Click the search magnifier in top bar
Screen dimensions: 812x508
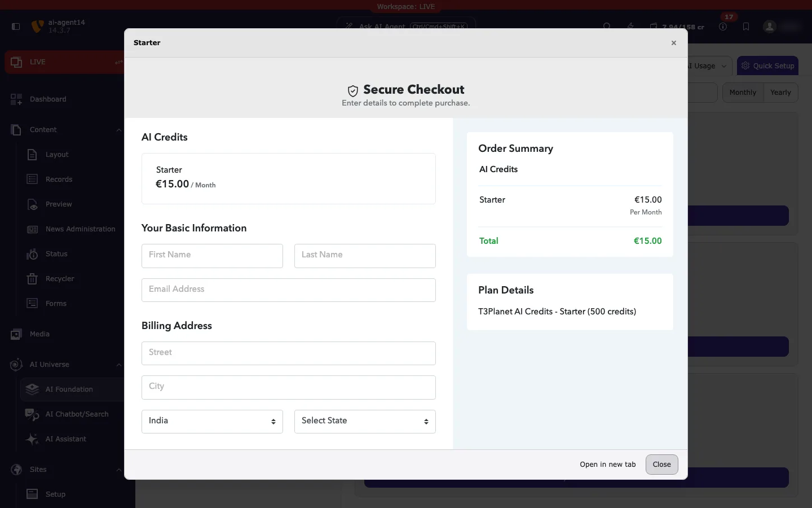coord(607,27)
